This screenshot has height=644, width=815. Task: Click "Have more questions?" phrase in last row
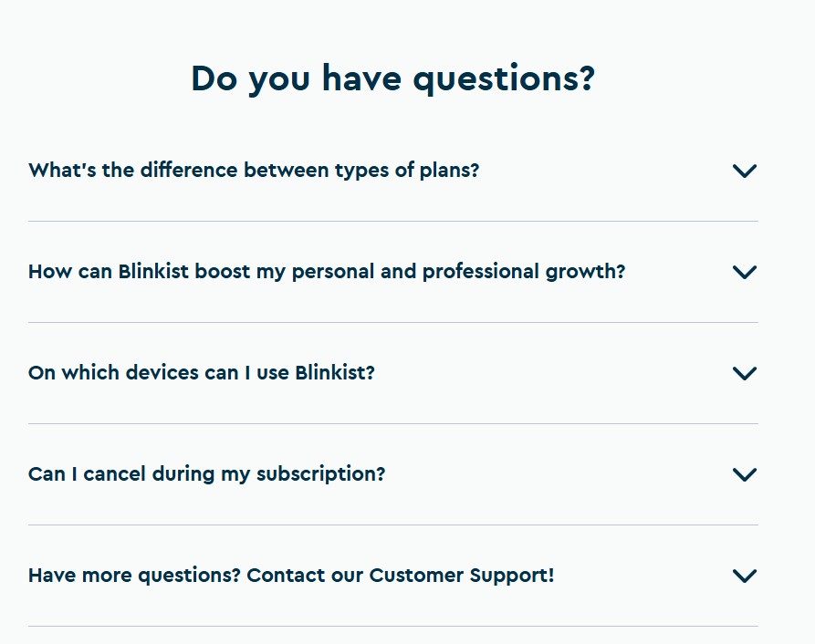[x=135, y=576]
